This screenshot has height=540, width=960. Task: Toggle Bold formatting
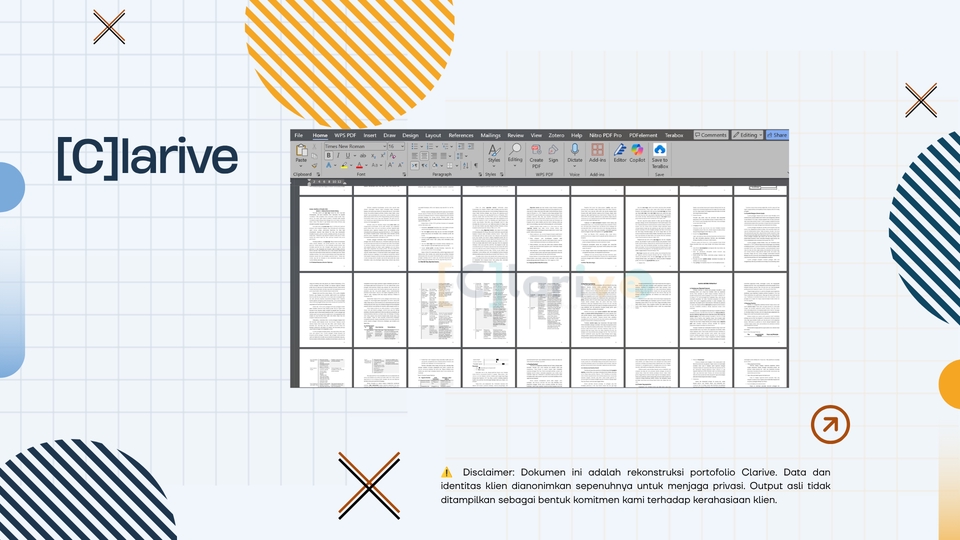(x=328, y=156)
